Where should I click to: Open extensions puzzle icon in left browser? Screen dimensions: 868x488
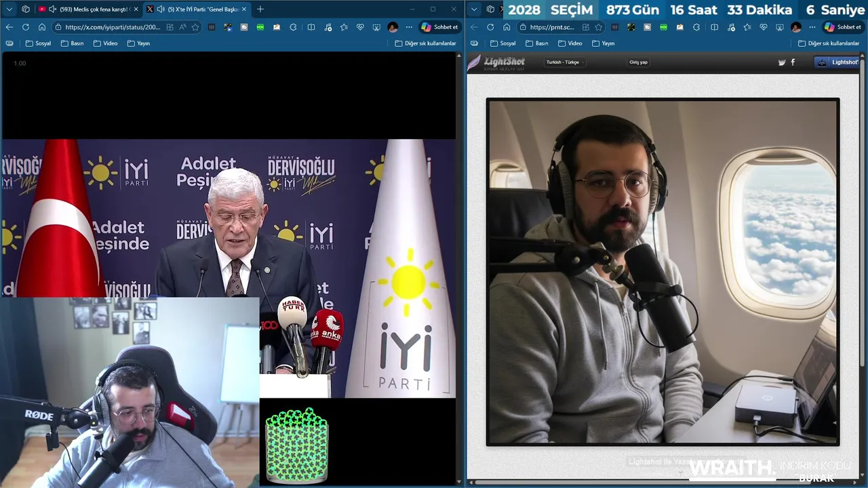point(293,27)
